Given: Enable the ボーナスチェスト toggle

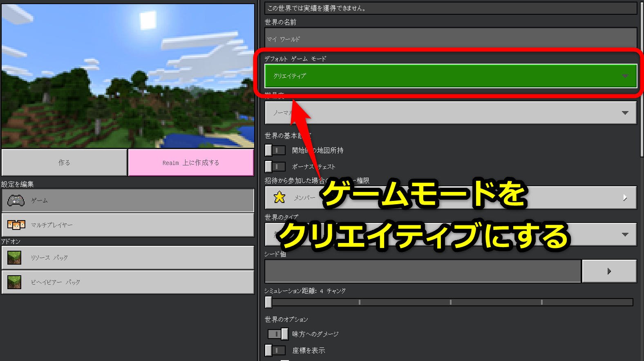Looking at the screenshot, I should (275, 167).
